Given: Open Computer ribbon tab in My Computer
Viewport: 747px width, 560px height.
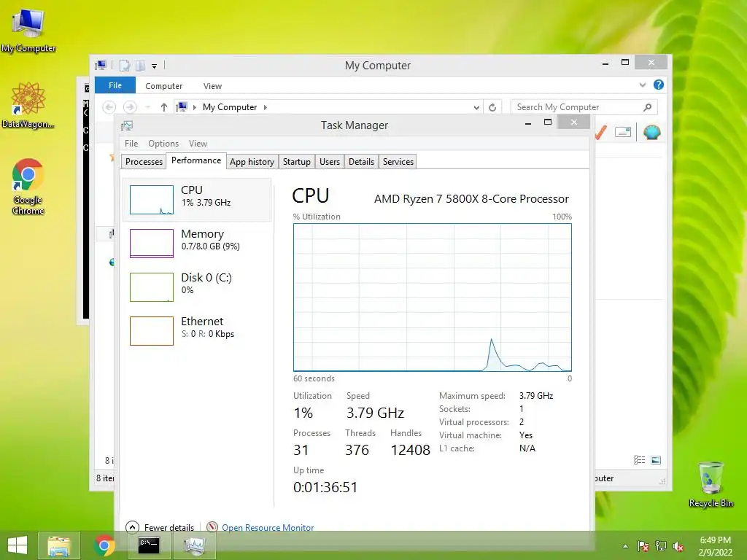Looking at the screenshot, I should [x=164, y=86].
